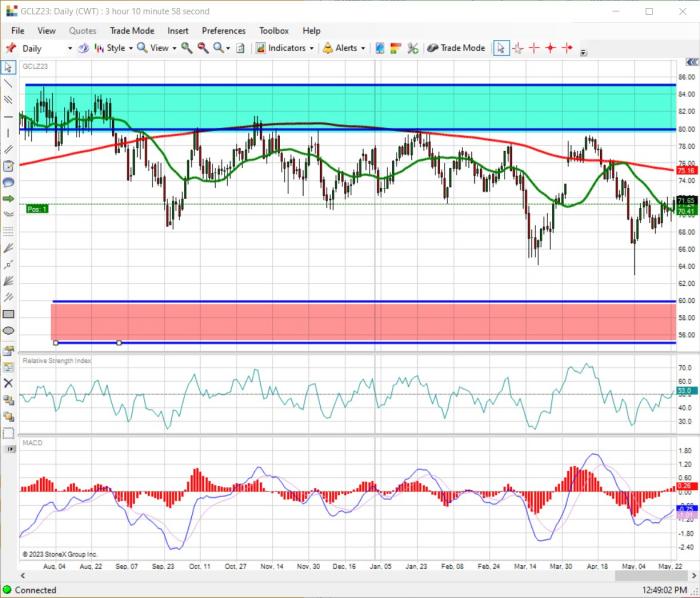Click the colored bars icon in toolbar
The width and height of the screenshot is (700, 598).
[396, 48]
